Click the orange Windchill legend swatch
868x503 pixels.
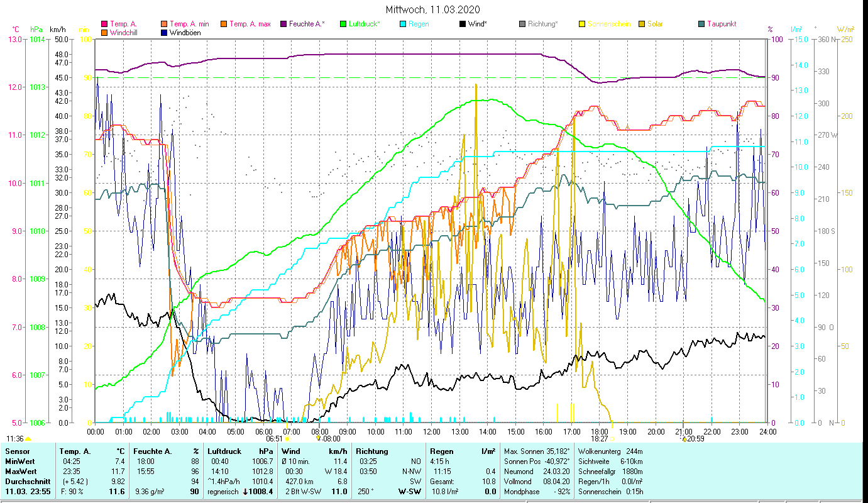coord(104,33)
